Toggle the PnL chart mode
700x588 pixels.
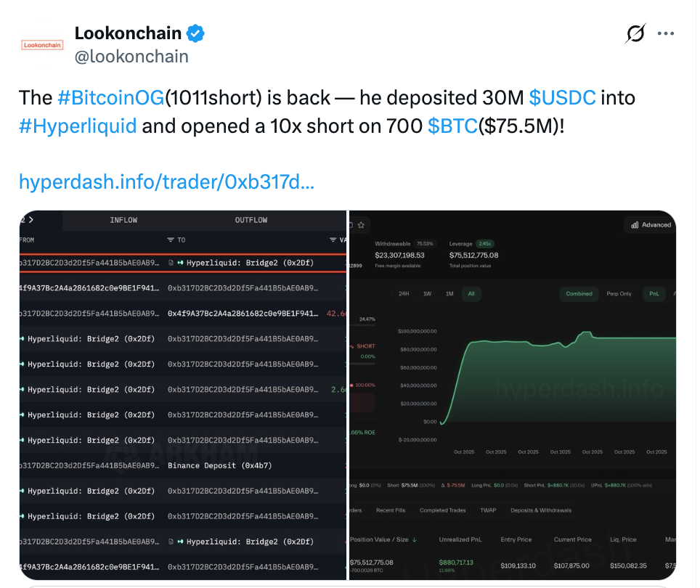click(654, 294)
